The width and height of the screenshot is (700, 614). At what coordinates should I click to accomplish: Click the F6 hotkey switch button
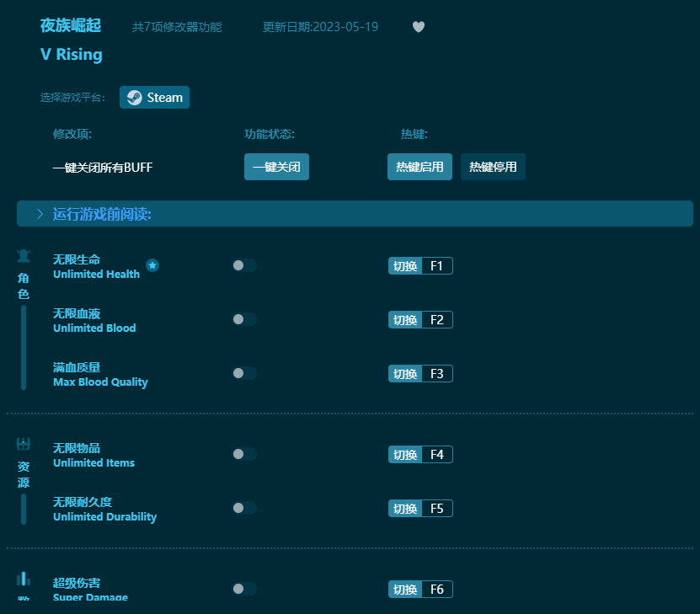[420, 590]
